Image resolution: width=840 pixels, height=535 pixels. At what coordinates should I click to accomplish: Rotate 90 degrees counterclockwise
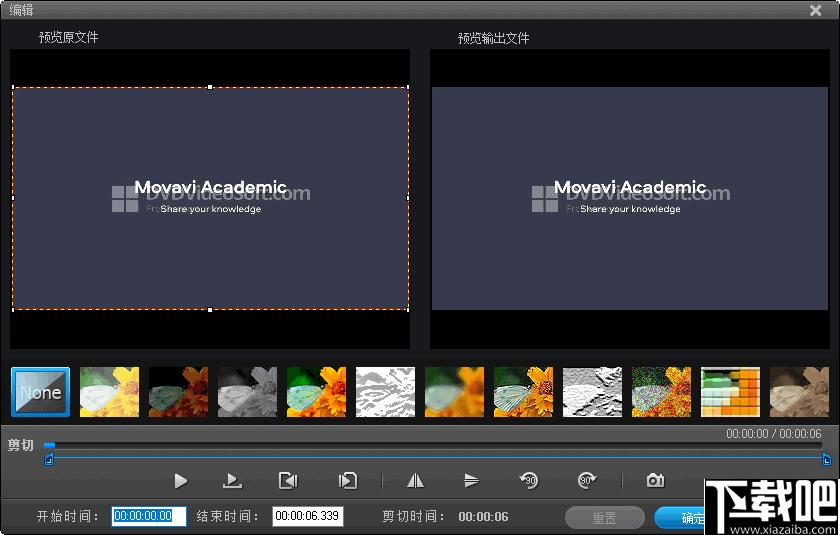click(x=529, y=480)
